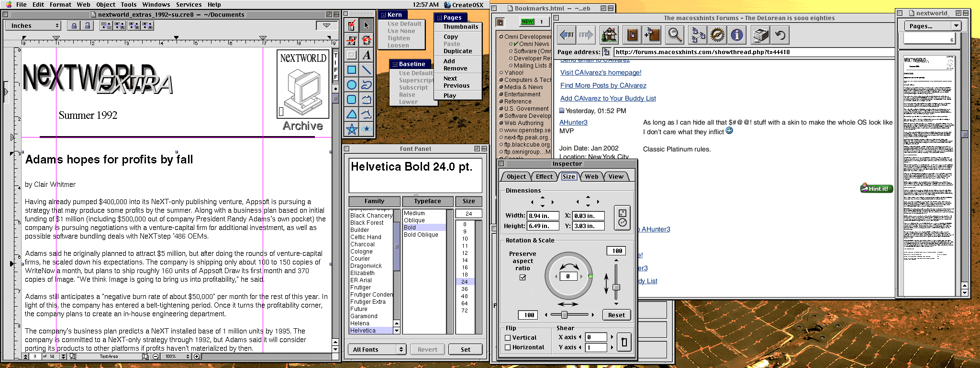Select the star shape tool
This screenshot has height=368, width=980.
(352, 129)
